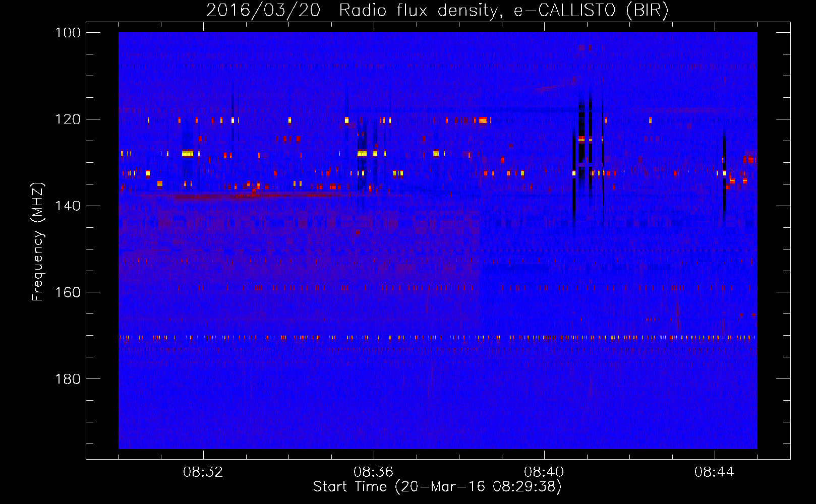
Task: Click the 'Frequency (MHZ)' axis label
Action: pos(38,241)
